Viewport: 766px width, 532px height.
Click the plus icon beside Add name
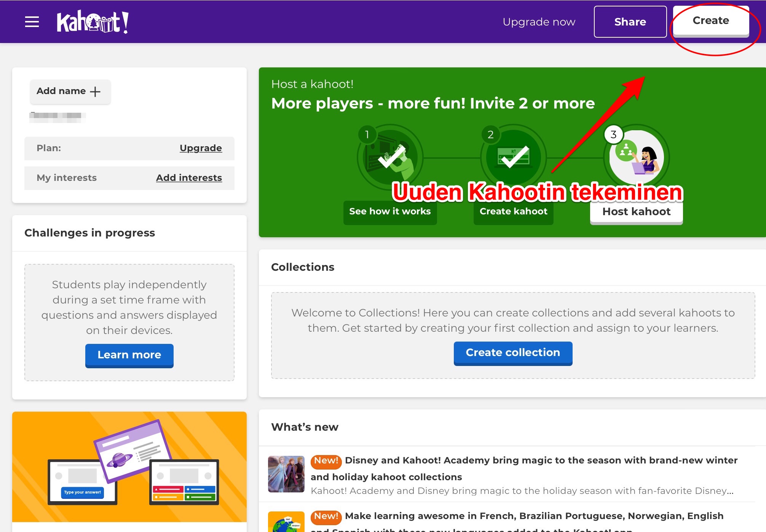coord(95,91)
